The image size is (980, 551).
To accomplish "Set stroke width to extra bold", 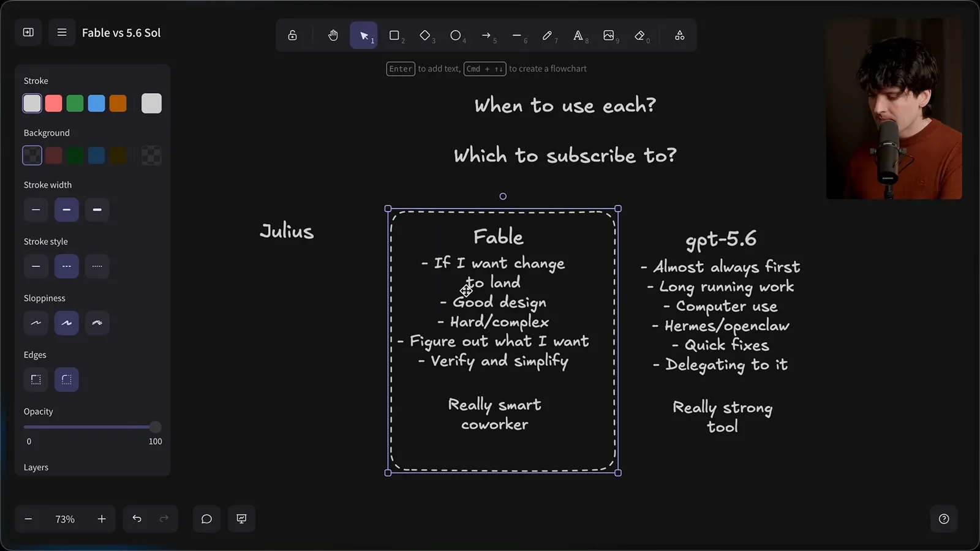I will coord(97,210).
